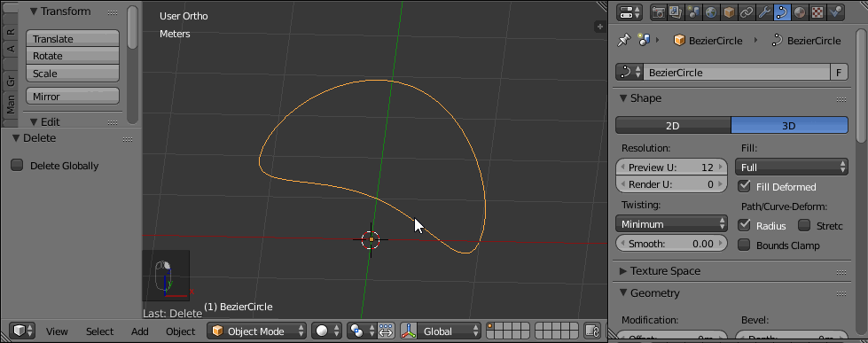868x343 pixels.
Task: Open the World properties globe tab
Action: (710, 12)
